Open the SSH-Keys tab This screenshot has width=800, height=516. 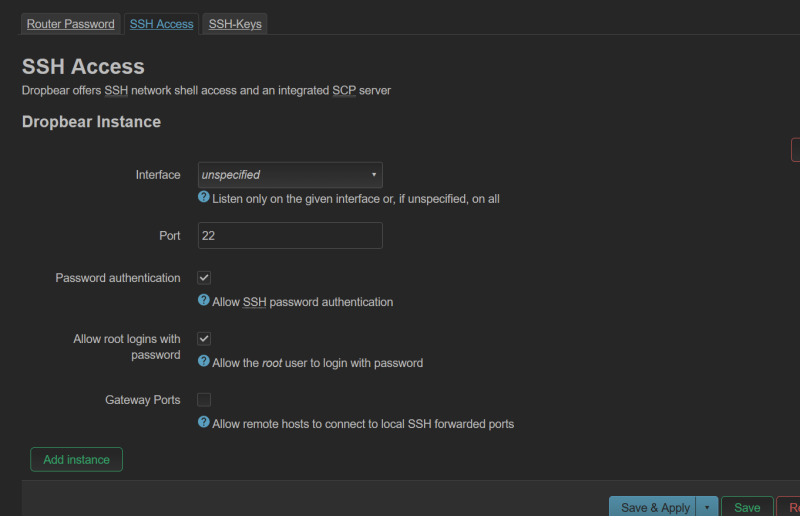[x=235, y=24]
